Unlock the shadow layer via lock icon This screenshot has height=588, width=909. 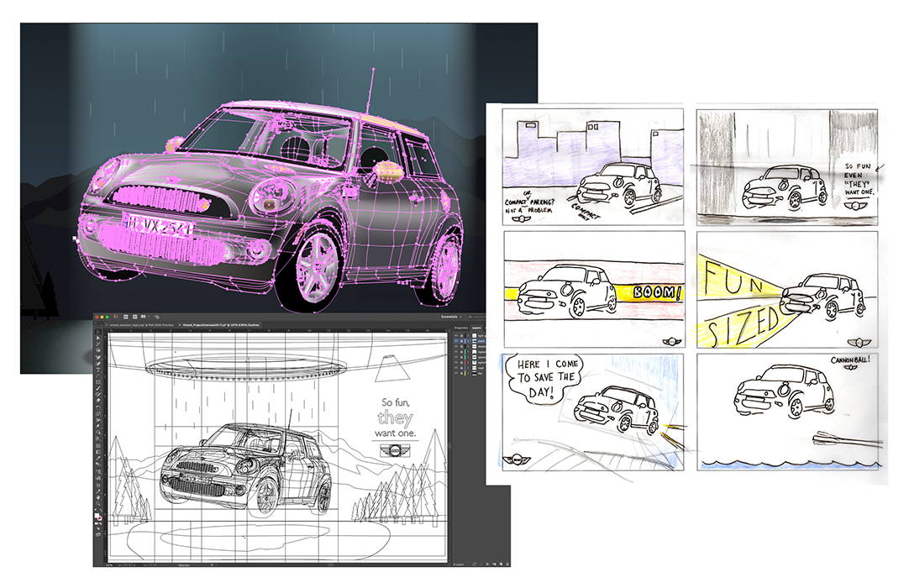point(461,346)
